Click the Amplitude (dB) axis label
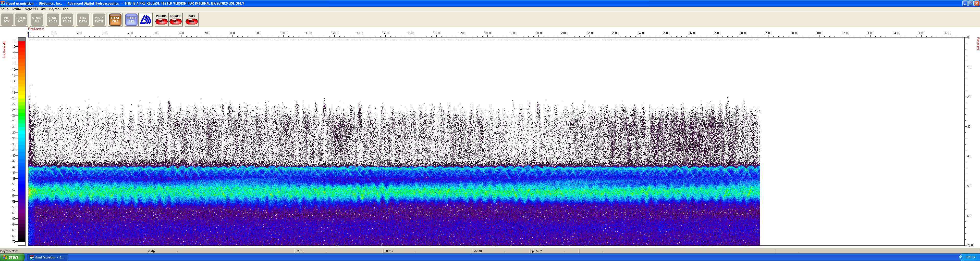This screenshot has width=980, height=261. pyautogui.click(x=4, y=49)
